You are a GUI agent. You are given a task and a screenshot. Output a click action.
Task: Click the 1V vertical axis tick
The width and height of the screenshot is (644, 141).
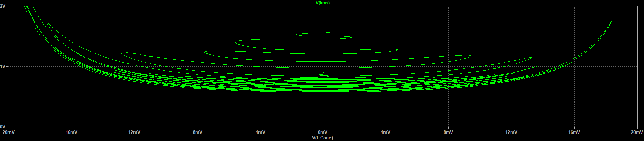(3, 67)
